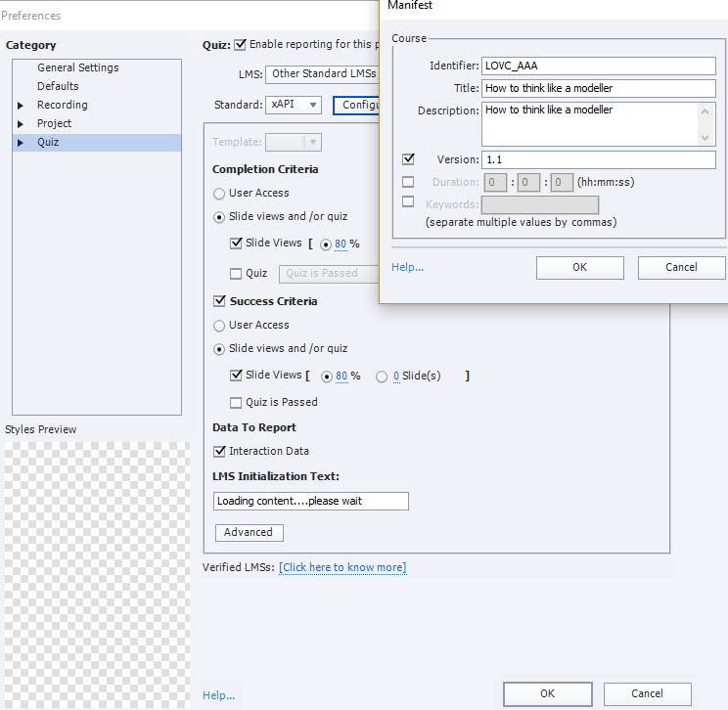This screenshot has width=728, height=710.
Task: Click Cancel in the Preferences dialog
Action: [x=647, y=693]
